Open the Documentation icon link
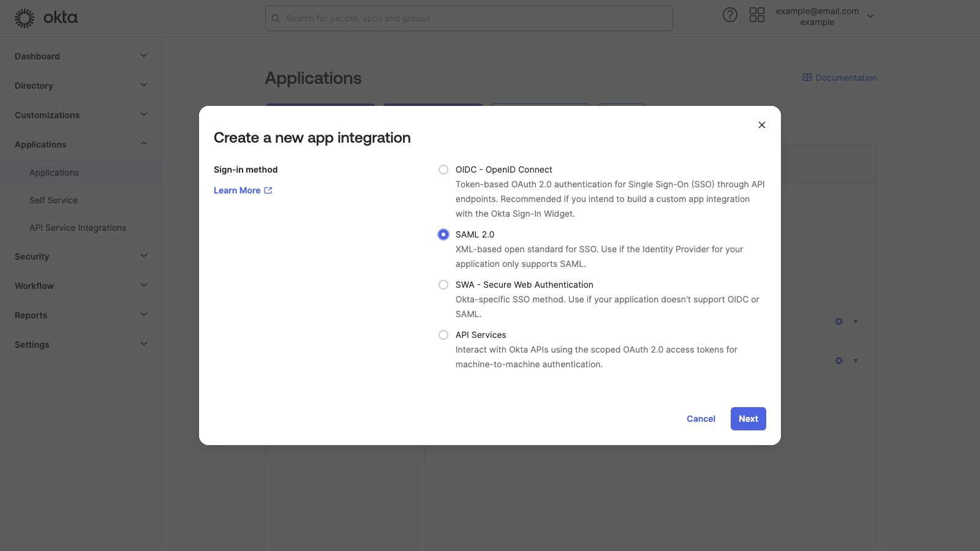Viewport: 980px width, 551px height. tap(807, 78)
